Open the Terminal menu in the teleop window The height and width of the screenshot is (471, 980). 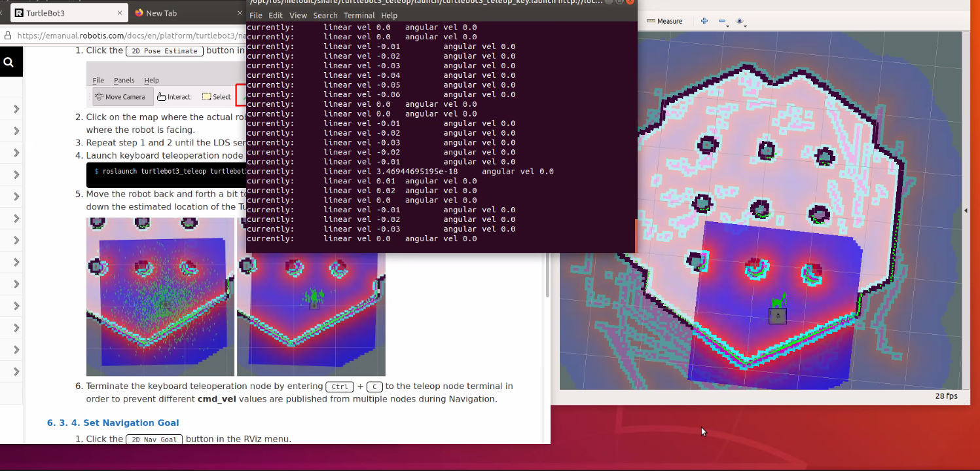359,15
